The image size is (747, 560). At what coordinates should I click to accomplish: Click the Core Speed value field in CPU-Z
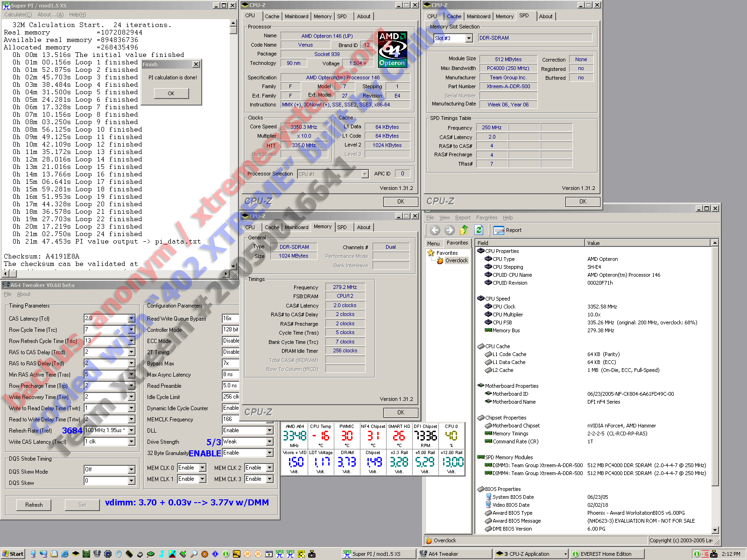click(x=303, y=127)
